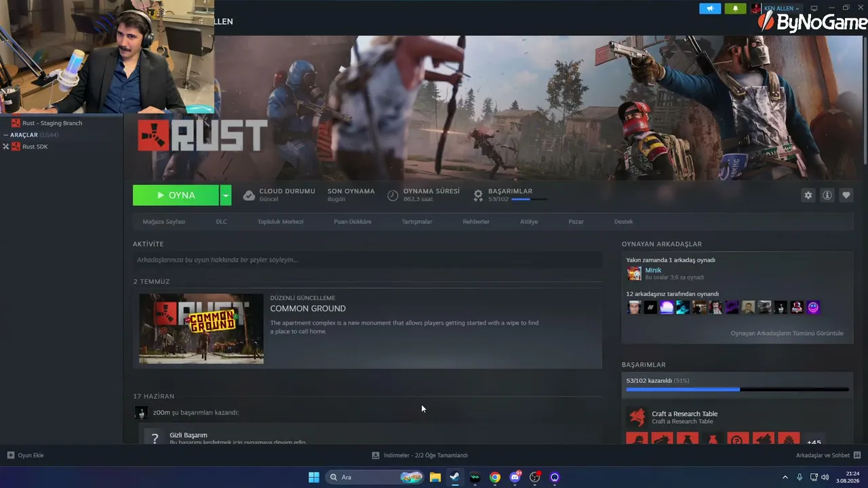Click the Craft a Research Table achievement icon

pyautogui.click(x=637, y=417)
